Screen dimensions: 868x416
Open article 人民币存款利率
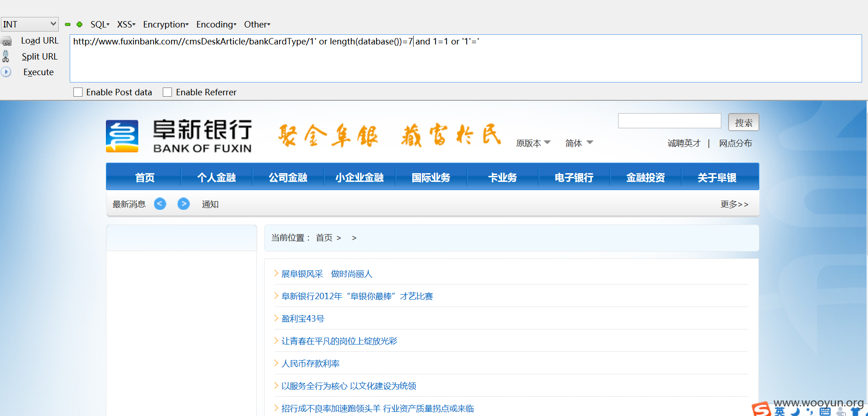click(310, 363)
